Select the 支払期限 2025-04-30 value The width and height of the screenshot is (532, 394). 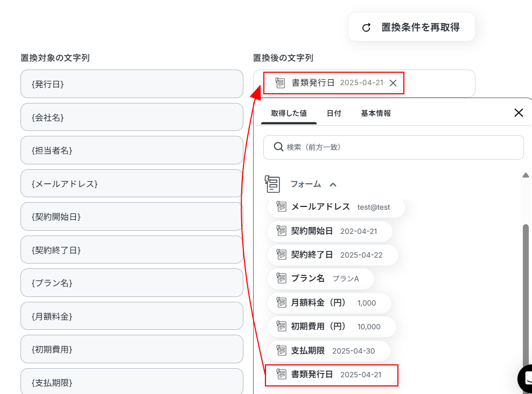coord(328,351)
